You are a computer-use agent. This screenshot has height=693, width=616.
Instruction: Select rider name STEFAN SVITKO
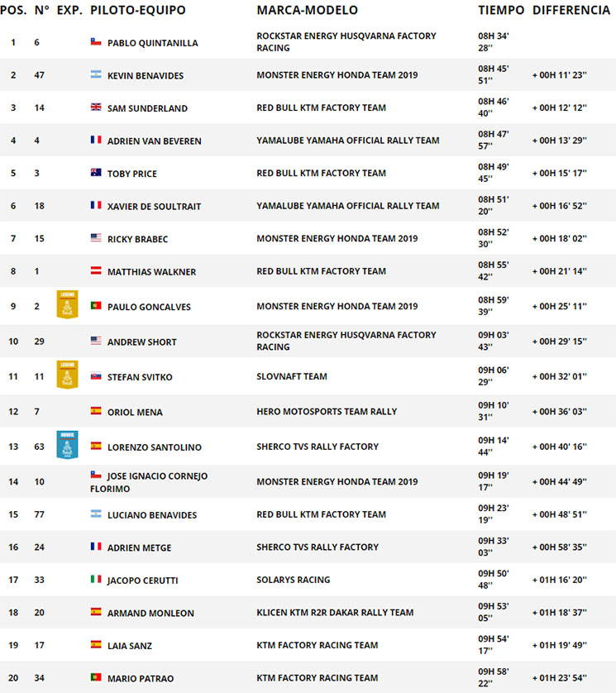click(x=140, y=377)
